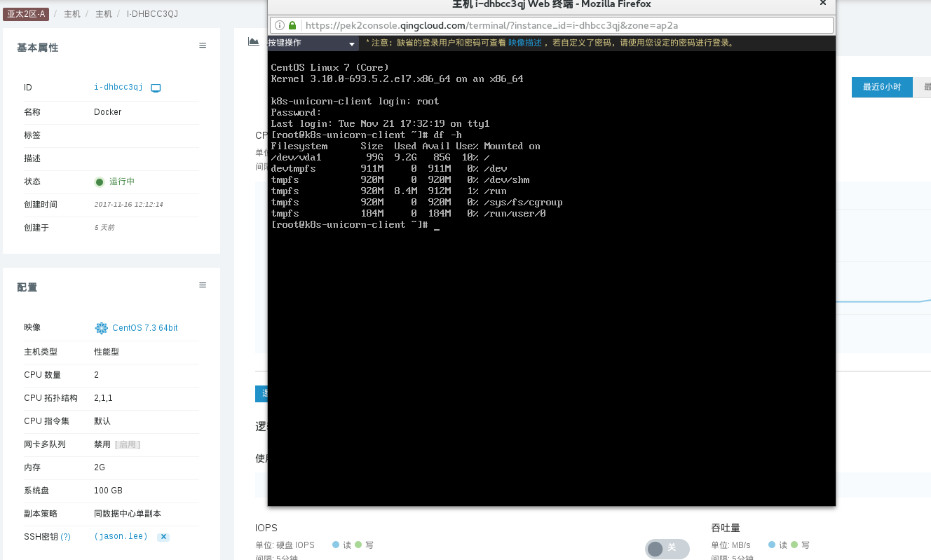
Task: Click the monitoring area chart icon
Action: (x=253, y=41)
